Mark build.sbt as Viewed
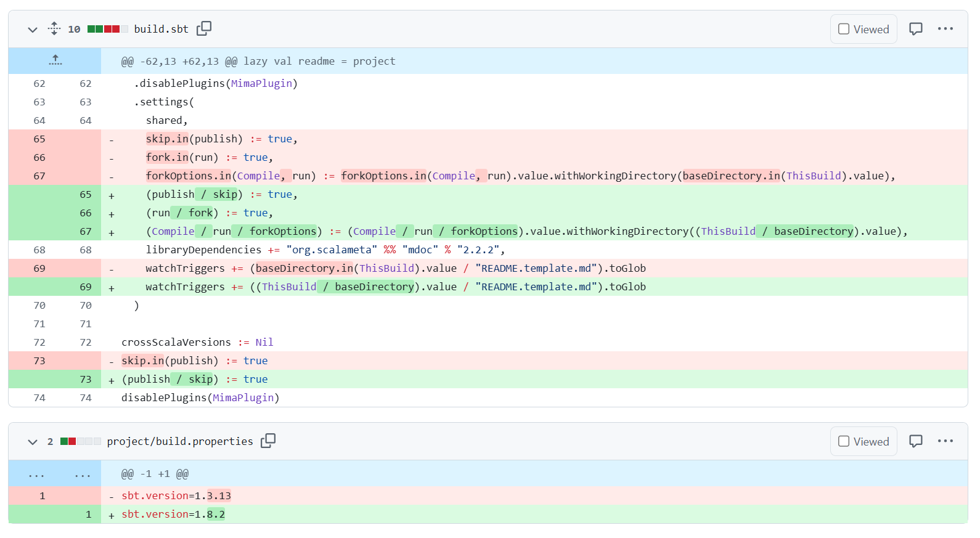Viewport: 980px width, 538px height. (x=864, y=29)
